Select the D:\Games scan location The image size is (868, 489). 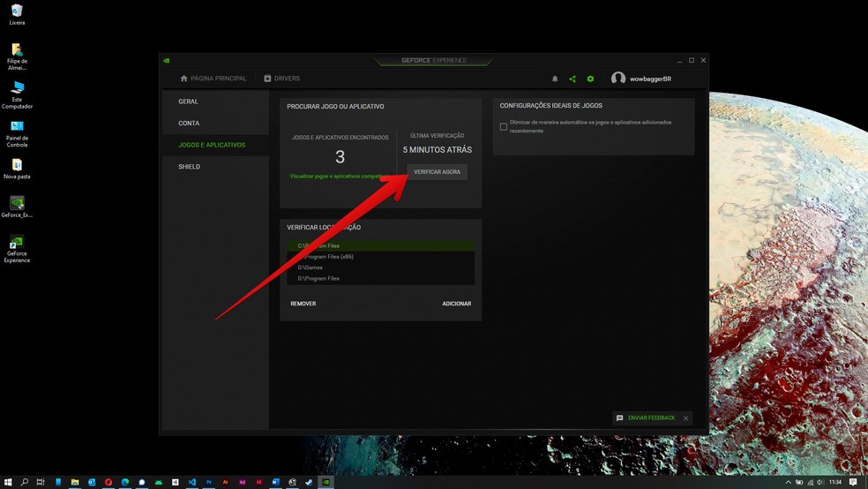[x=311, y=267]
